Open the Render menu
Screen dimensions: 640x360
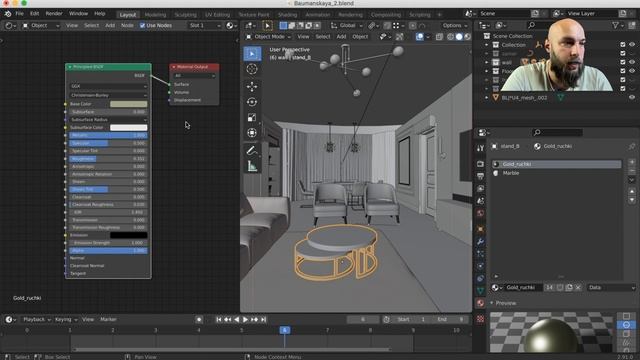point(54,13)
